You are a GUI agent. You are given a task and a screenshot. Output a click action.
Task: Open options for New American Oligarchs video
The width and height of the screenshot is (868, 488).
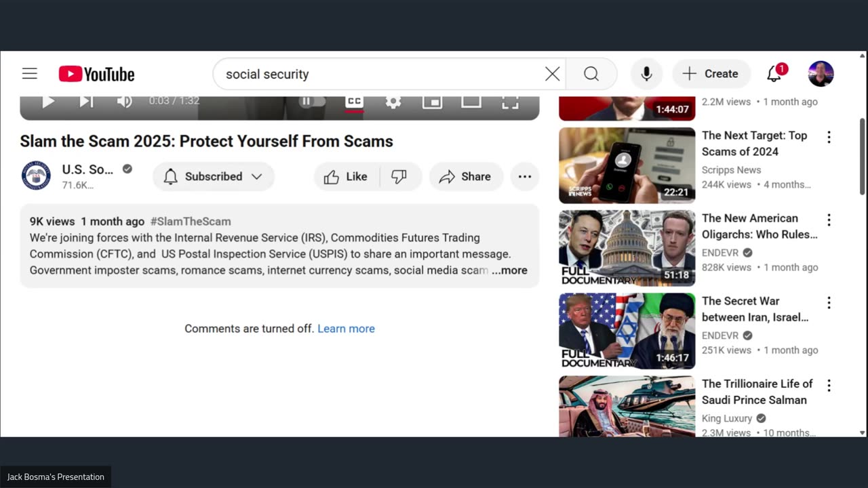[829, 220]
